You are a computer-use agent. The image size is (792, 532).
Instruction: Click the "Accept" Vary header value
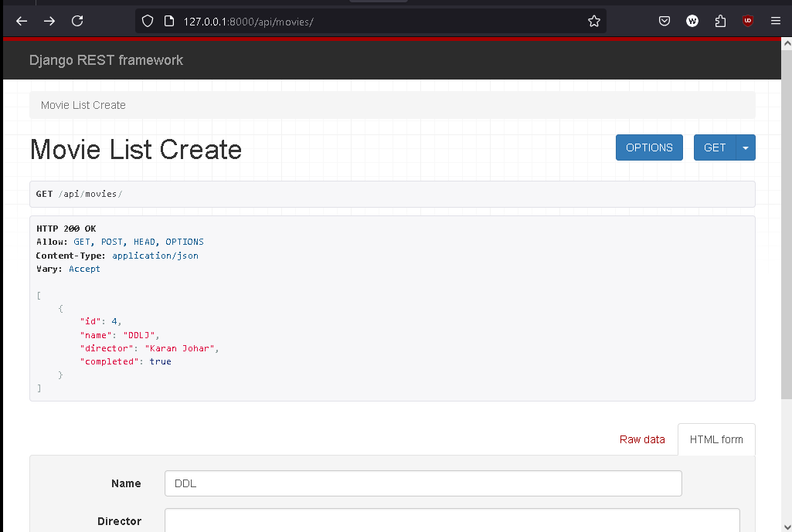coord(84,269)
